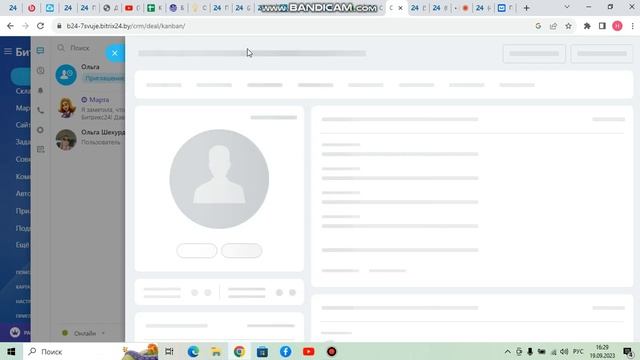
Task: Open notifications bell in messenger sidebar
Action: [40, 90]
